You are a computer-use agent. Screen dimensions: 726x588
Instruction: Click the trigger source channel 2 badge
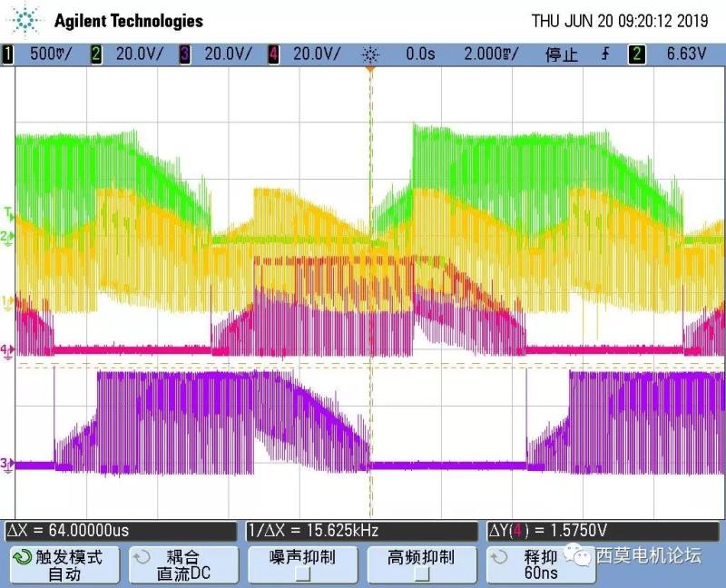point(637,54)
